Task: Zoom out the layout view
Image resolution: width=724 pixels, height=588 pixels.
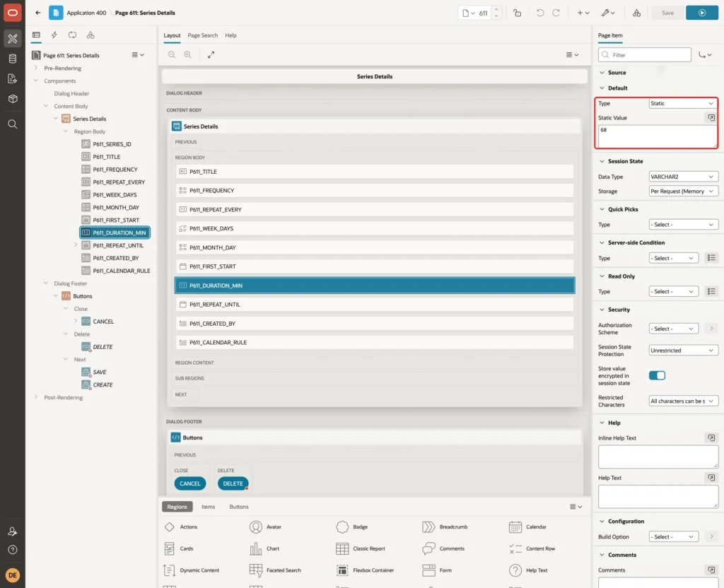Action: (x=172, y=54)
